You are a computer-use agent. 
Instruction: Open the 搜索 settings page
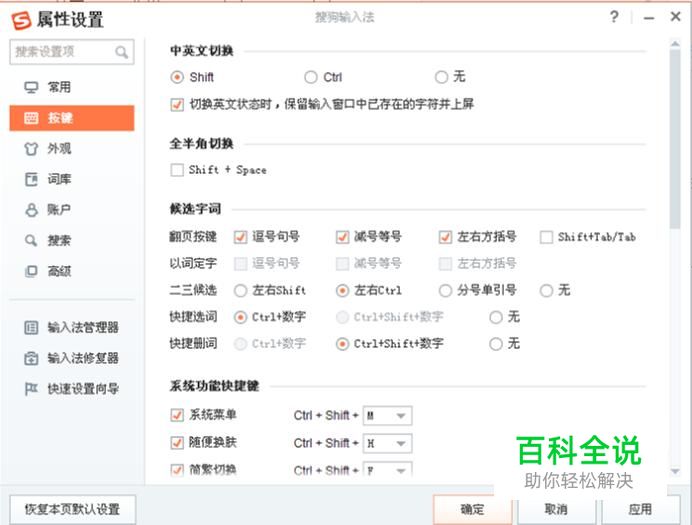point(71,240)
